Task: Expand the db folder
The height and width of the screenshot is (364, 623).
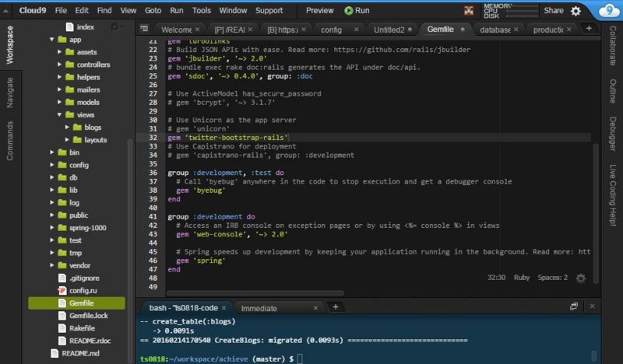Action: 51,177
